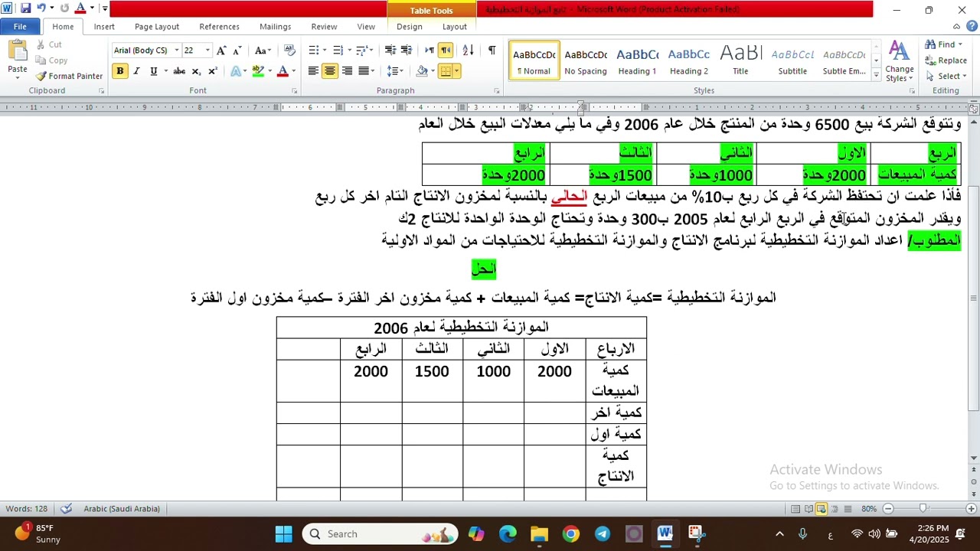Align text to the right
Viewport: 980px width, 551px height.
pyautogui.click(x=348, y=71)
